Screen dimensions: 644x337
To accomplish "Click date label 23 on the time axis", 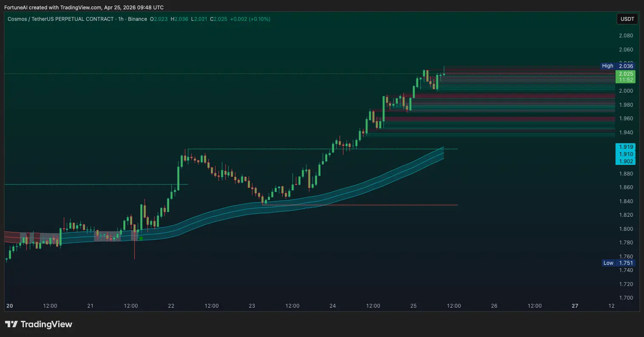I will pyautogui.click(x=252, y=306).
